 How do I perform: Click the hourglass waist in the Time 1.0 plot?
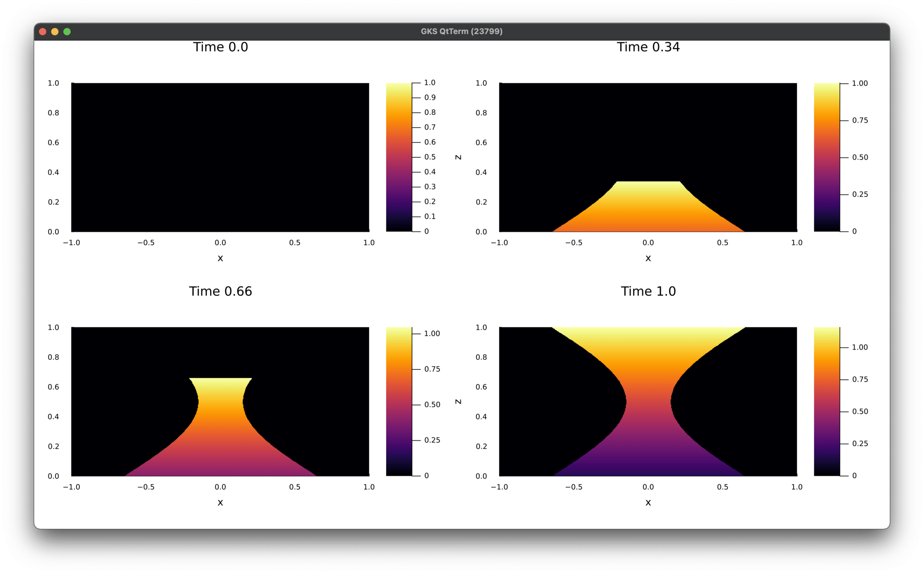[x=648, y=401]
